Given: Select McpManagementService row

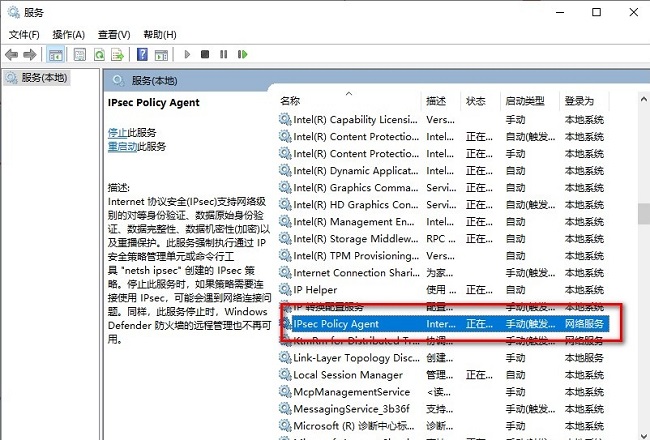Looking at the screenshot, I should [443, 391].
